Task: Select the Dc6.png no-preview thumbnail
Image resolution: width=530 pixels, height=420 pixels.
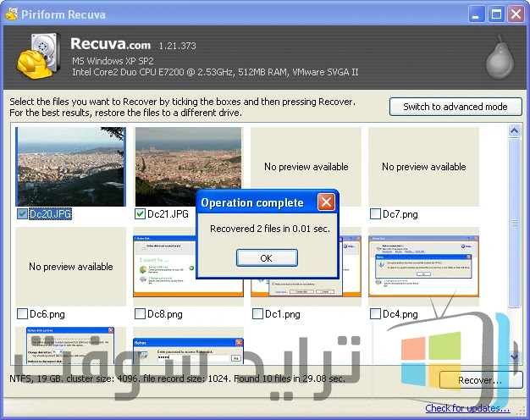Action: coord(70,267)
